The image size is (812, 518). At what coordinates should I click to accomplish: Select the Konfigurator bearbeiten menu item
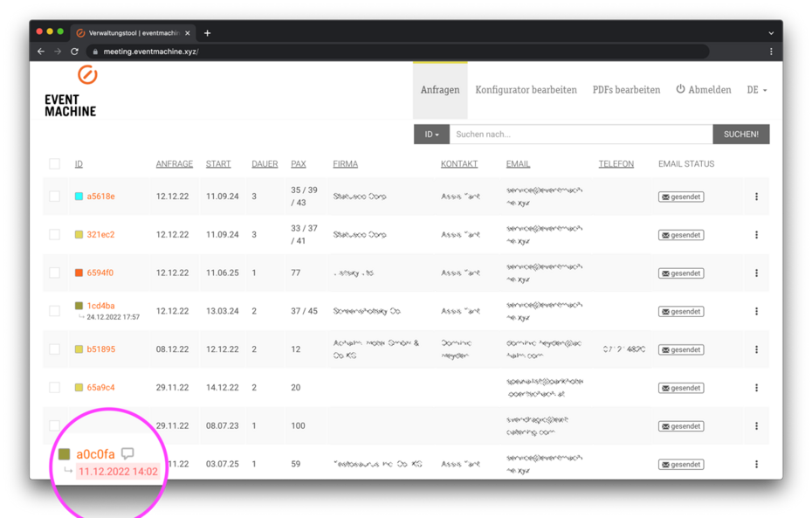526,88
